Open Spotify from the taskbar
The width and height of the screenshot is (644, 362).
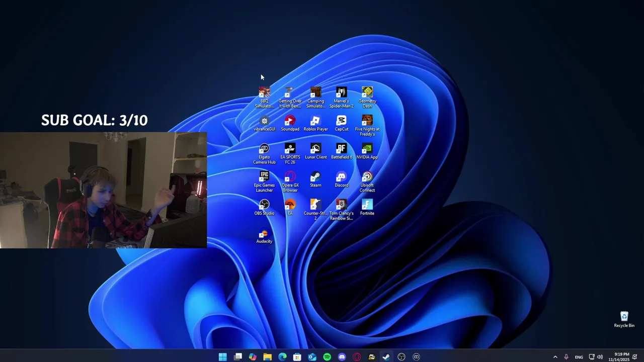(x=327, y=357)
